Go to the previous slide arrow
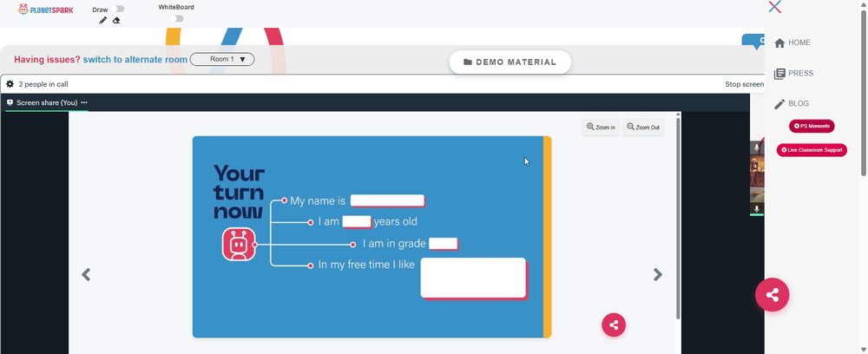This screenshot has width=868, height=354. click(86, 274)
